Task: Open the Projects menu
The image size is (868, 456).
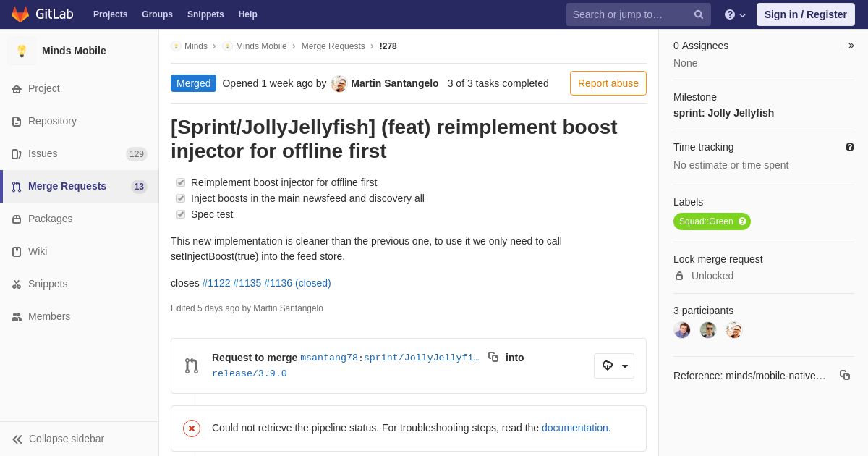Action: pos(110,14)
